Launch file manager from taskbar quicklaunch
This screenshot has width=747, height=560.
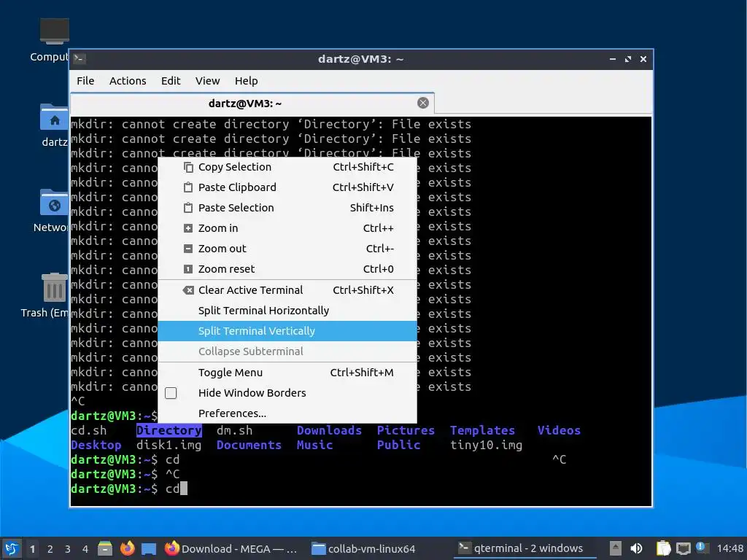105,548
